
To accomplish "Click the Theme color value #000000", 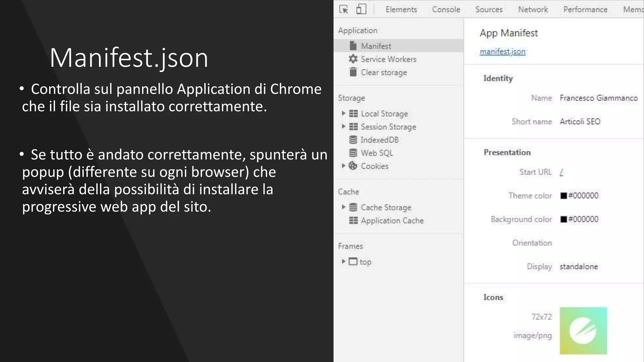I will click(583, 196).
